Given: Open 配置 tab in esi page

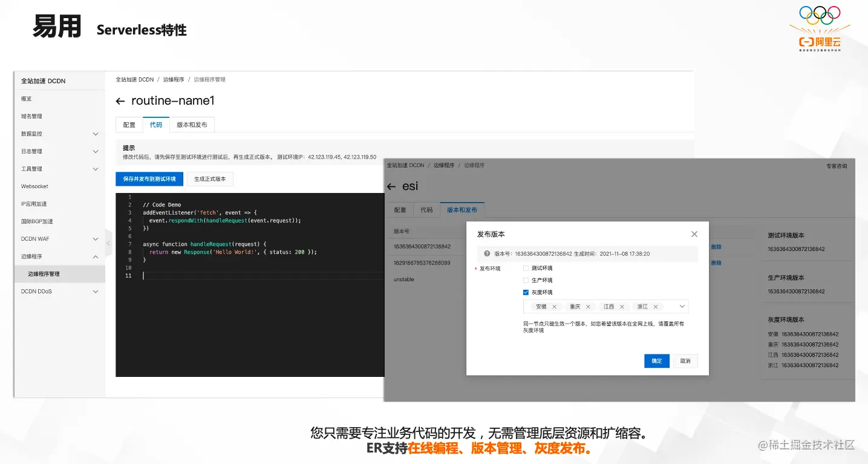Looking at the screenshot, I should click(x=400, y=210).
